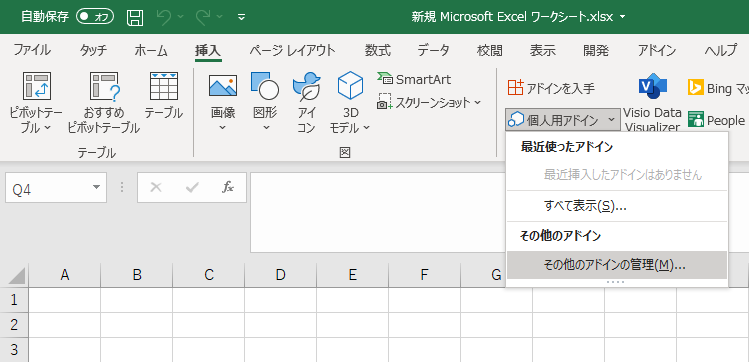Click the アイコン duck icon
Image resolution: width=749 pixels, height=362 pixels.
pyautogui.click(x=306, y=86)
